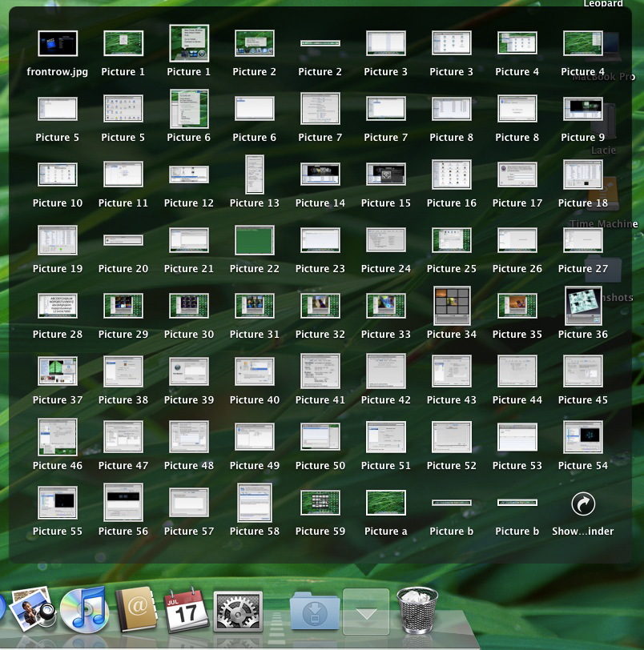Click the Picture 21 label

coord(189,269)
